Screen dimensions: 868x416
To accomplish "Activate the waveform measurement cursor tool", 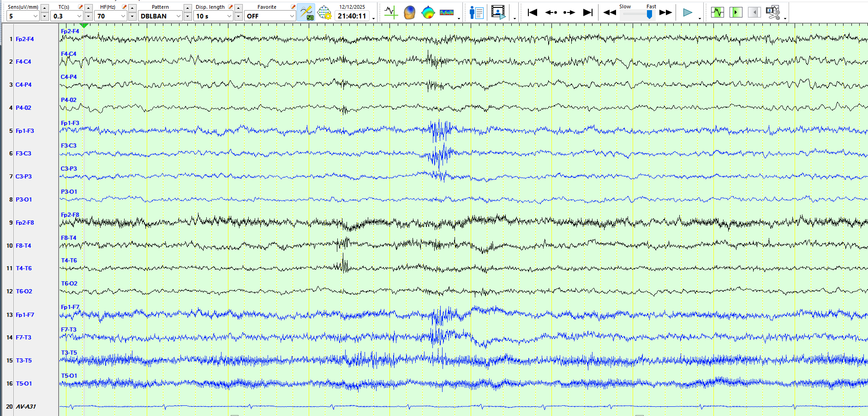I will (x=391, y=12).
